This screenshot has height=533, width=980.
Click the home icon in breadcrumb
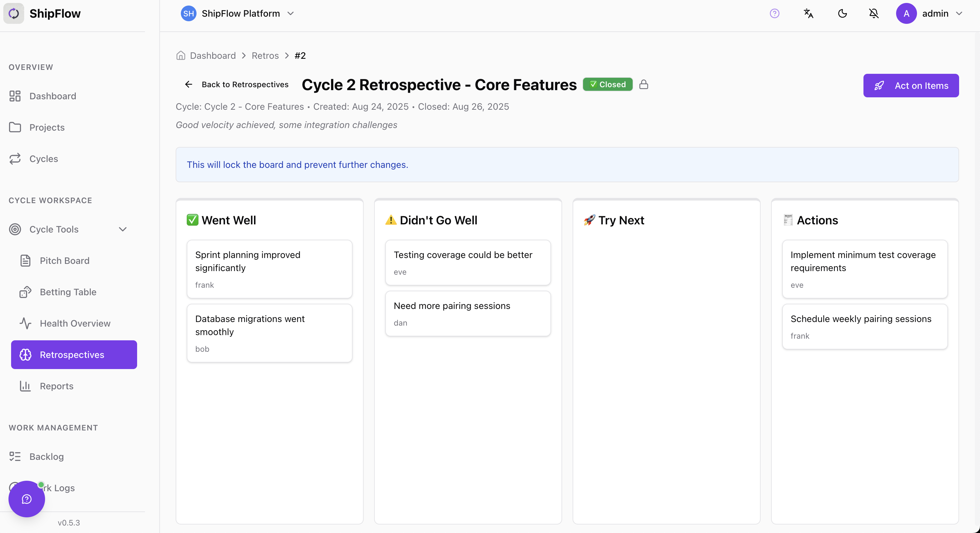181,56
